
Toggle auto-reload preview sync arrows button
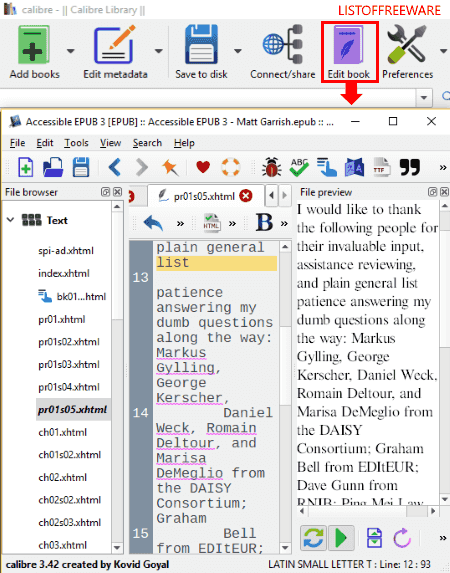click(x=313, y=538)
